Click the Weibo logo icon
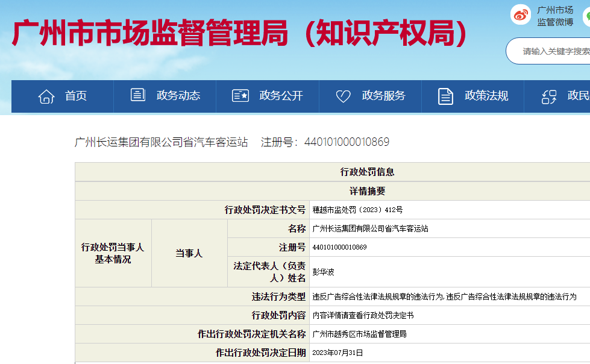590x364 pixels. (521, 15)
